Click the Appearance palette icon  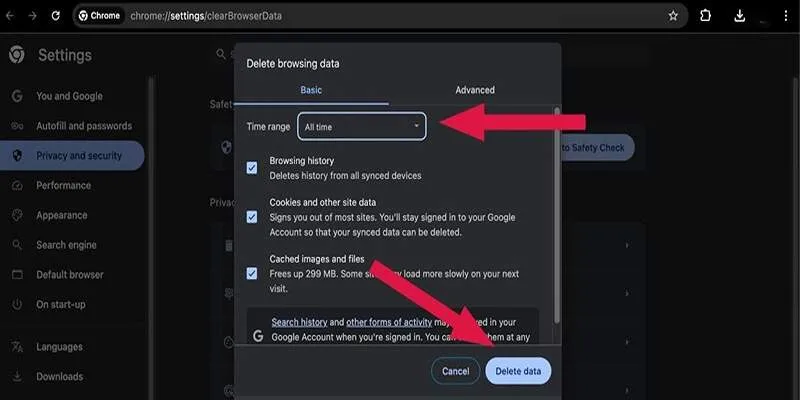[x=17, y=215]
